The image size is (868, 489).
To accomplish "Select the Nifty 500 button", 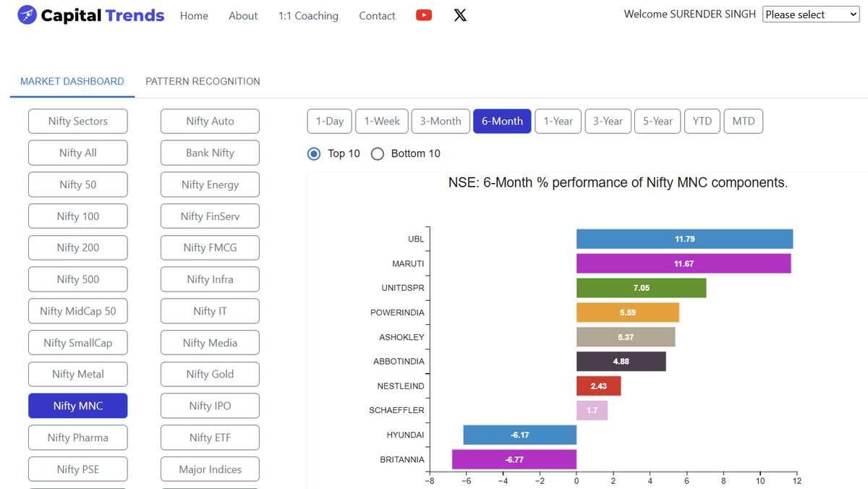I will (x=78, y=279).
